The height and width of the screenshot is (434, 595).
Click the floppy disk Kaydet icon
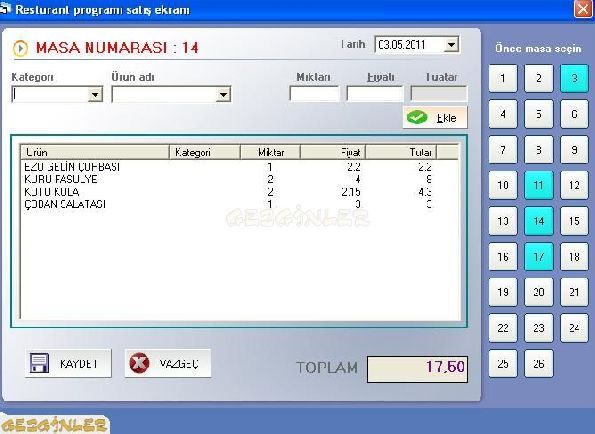pyautogui.click(x=39, y=363)
